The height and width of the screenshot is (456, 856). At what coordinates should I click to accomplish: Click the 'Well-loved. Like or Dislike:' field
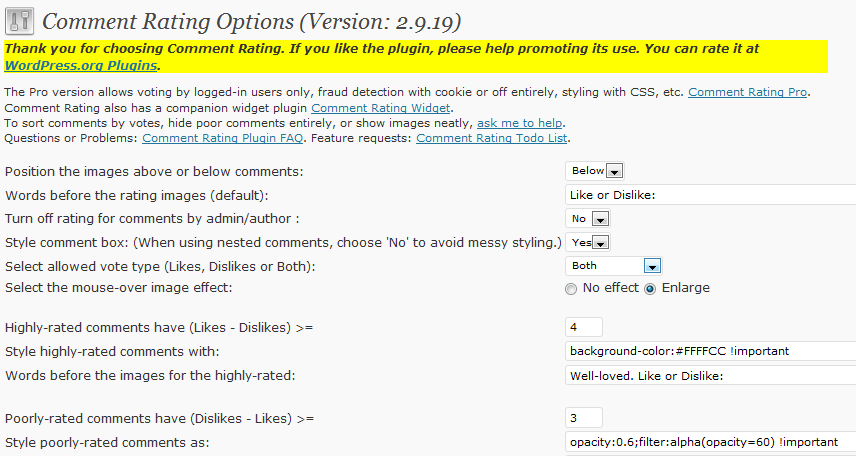(x=710, y=376)
